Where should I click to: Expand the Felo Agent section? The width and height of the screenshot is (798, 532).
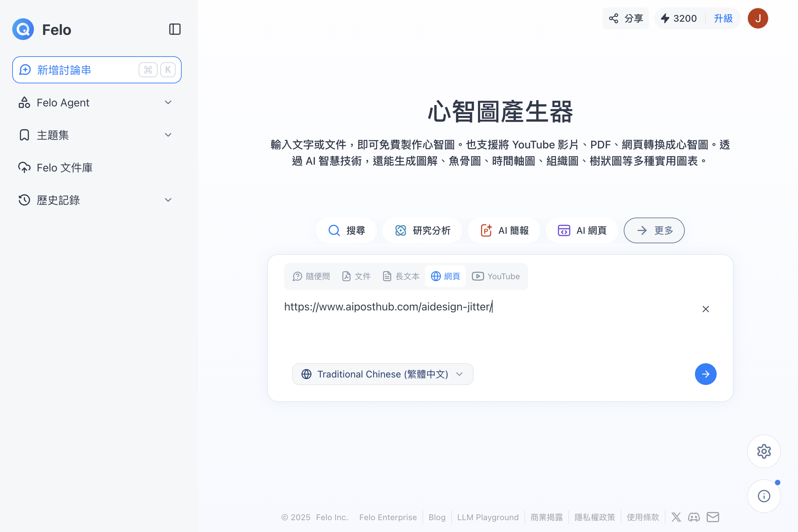point(168,102)
